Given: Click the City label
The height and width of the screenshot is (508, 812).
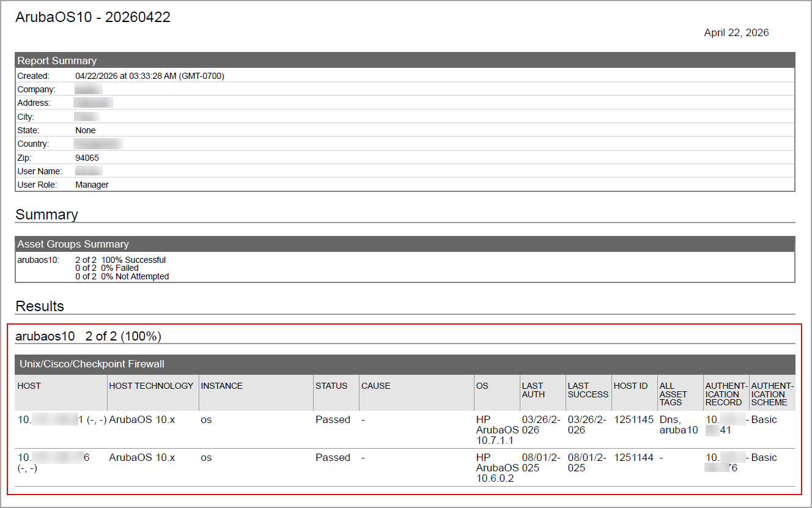Looking at the screenshot, I should click(x=26, y=117).
